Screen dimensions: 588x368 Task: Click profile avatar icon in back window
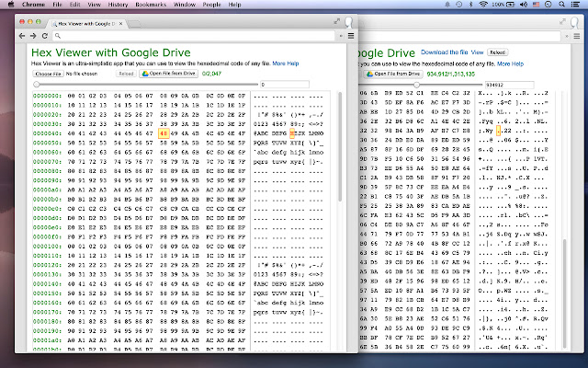pyautogui.click(x=574, y=22)
